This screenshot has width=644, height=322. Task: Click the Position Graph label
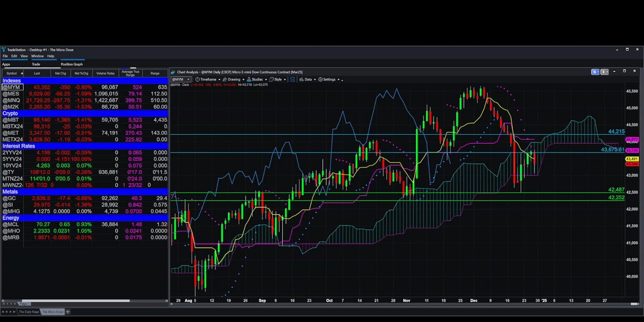71,64
